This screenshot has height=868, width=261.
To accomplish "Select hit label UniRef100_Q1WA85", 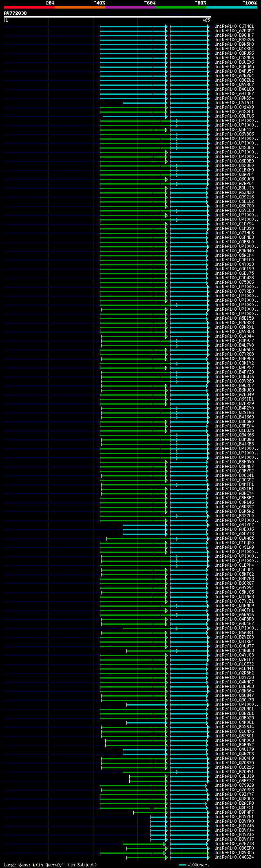I will point(234,538).
